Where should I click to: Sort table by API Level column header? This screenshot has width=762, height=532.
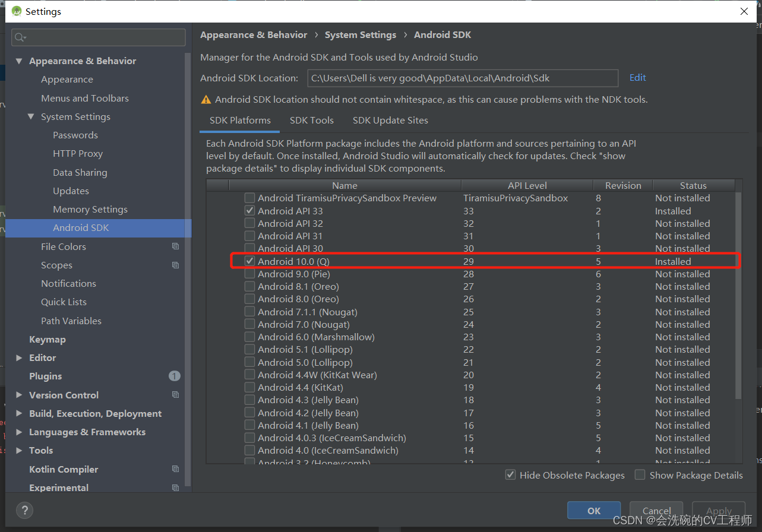click(527, 185)
